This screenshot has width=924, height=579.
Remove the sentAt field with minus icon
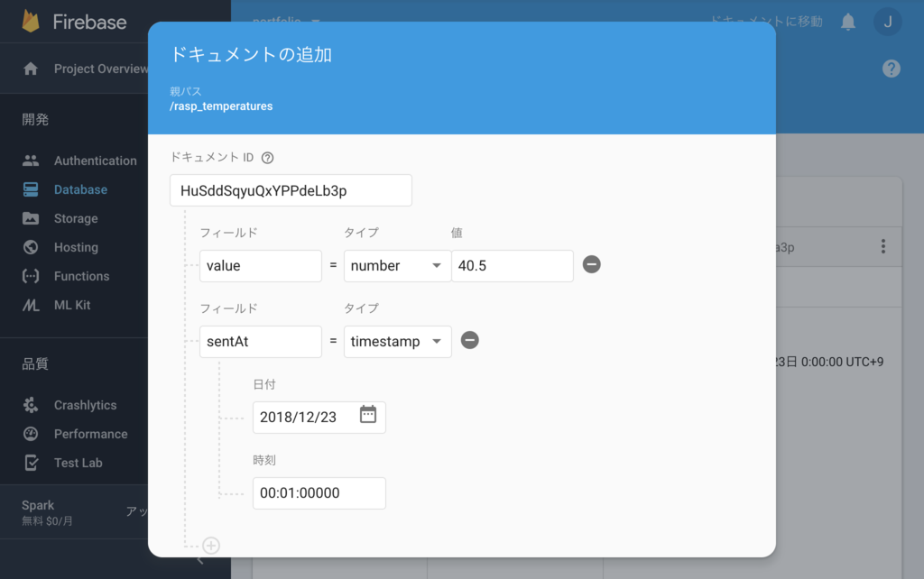[469, 340]
